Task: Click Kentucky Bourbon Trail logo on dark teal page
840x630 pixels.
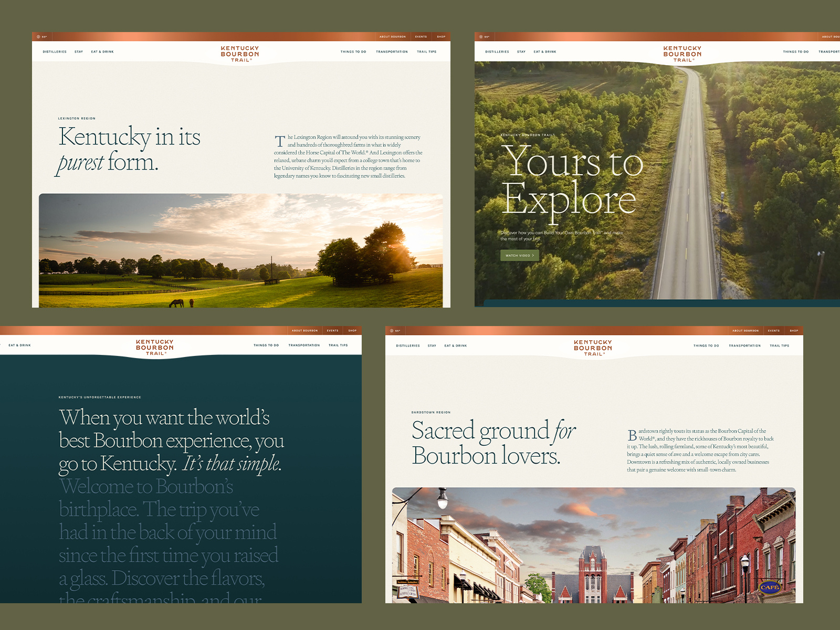Action: click(155, 347)
